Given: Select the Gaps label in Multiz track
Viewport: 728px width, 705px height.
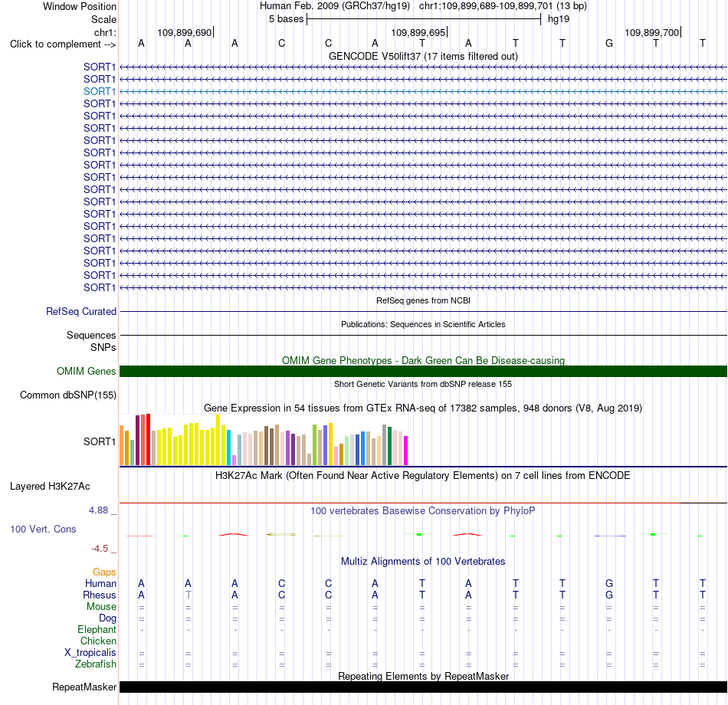Looking at the screenshot, I should pyautogui.click(x=104, y=572).
